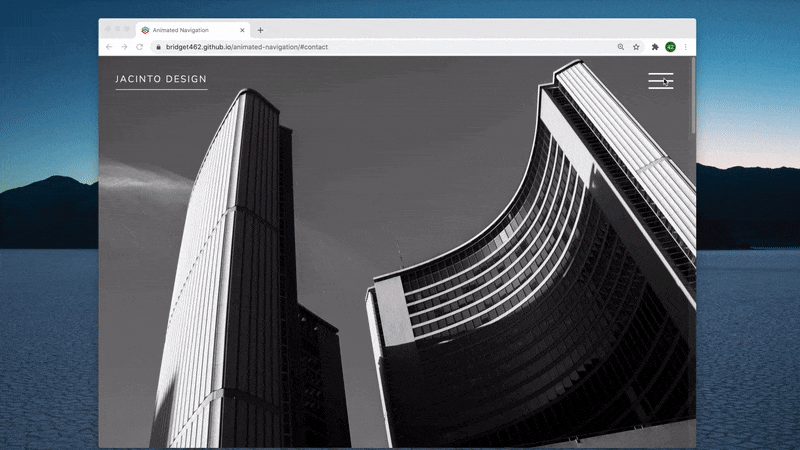Click the lock icon in address bar

tap(159, 47)
